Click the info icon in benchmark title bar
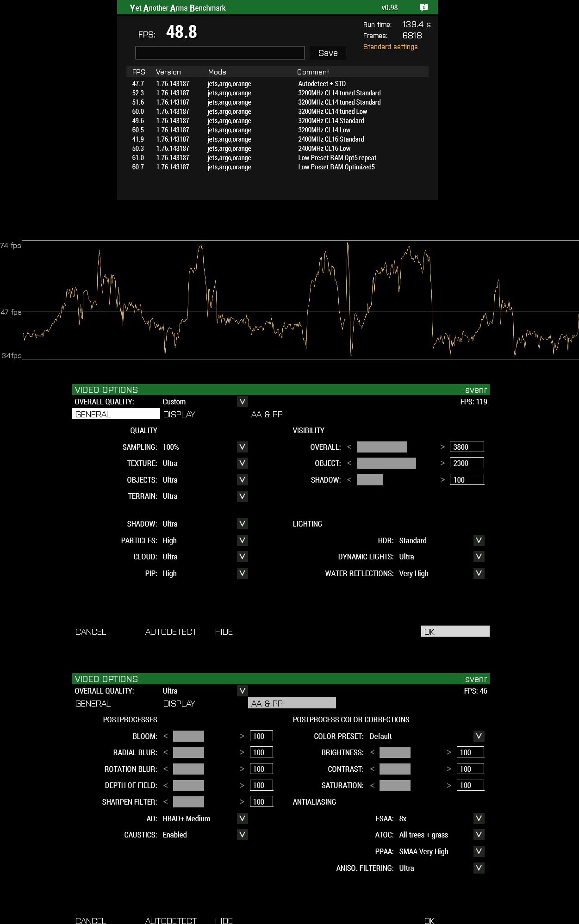Image resolution: width=579 pixels, height=924 pixels. click(x=423, y=7)
